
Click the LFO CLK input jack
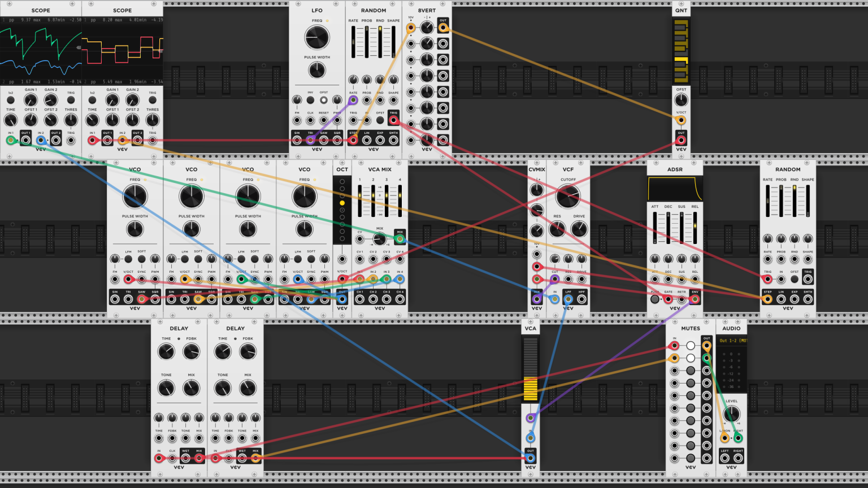click(x=310, y=120)
